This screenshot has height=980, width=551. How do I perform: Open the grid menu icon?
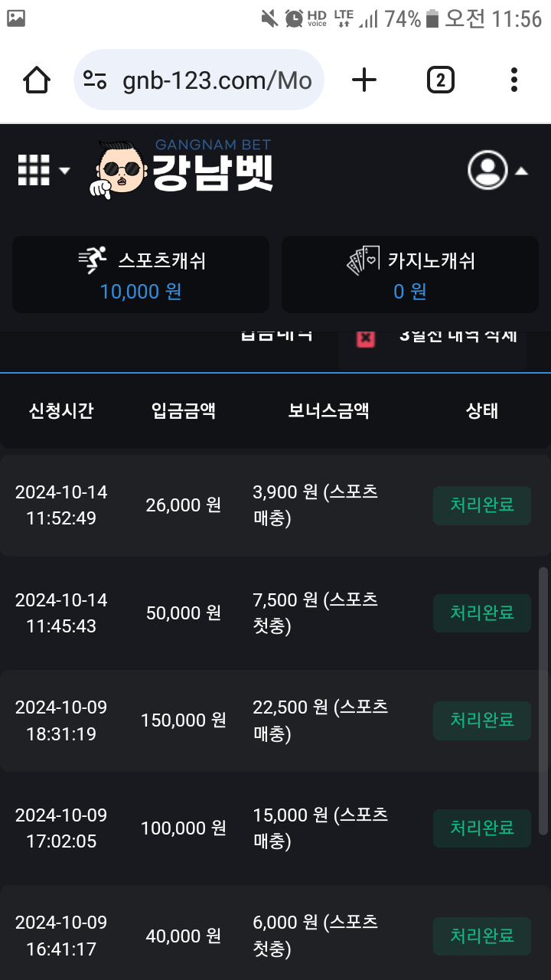point(34,170)
